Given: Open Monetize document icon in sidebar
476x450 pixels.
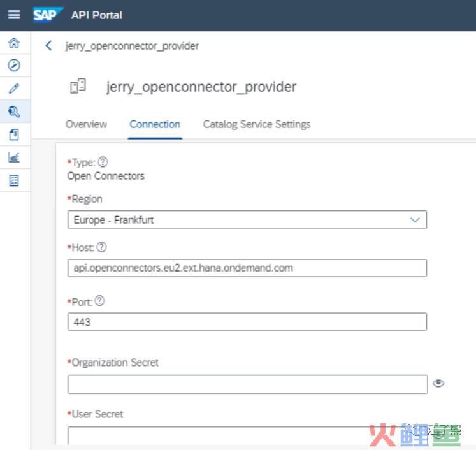Looking at the screenshot, I should (x=14, y=134).
